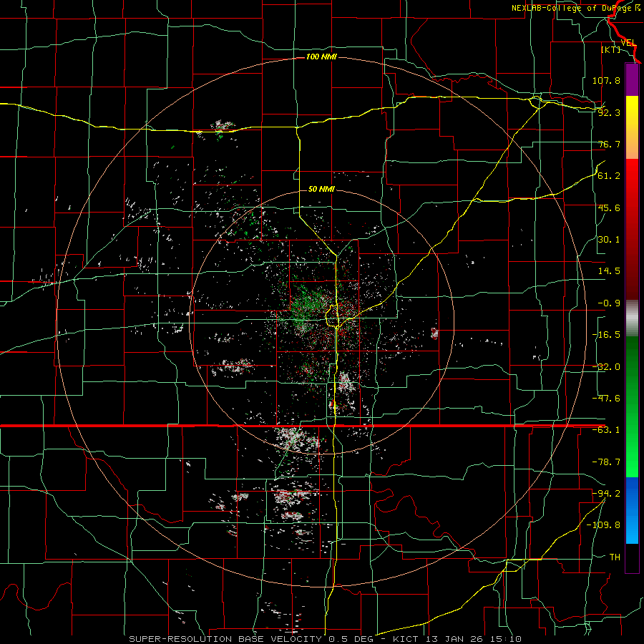Image resolution: width=644 pixels, height=644 pixels.
Task: Select the 14.5 legend value
Action: point(609,271)
